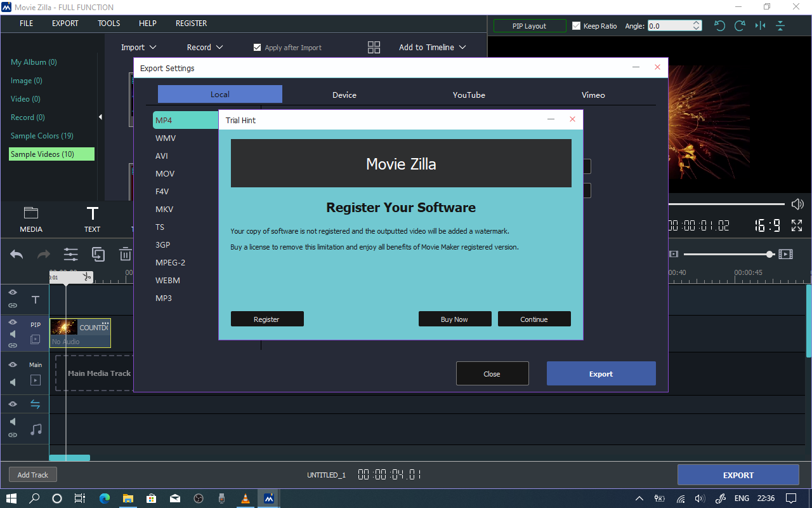Click the transition track arrows icon
The height and width of the screenshot is (508, 812).
pyautogui.click(x=36, y=404)
